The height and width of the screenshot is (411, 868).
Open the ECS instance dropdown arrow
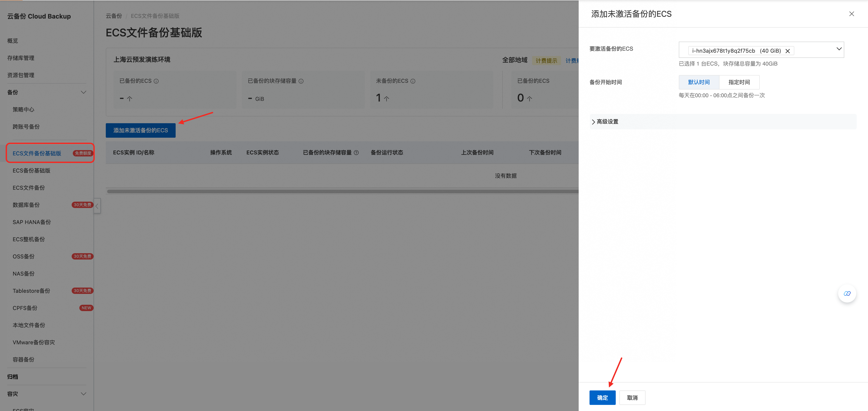point(839,49)
